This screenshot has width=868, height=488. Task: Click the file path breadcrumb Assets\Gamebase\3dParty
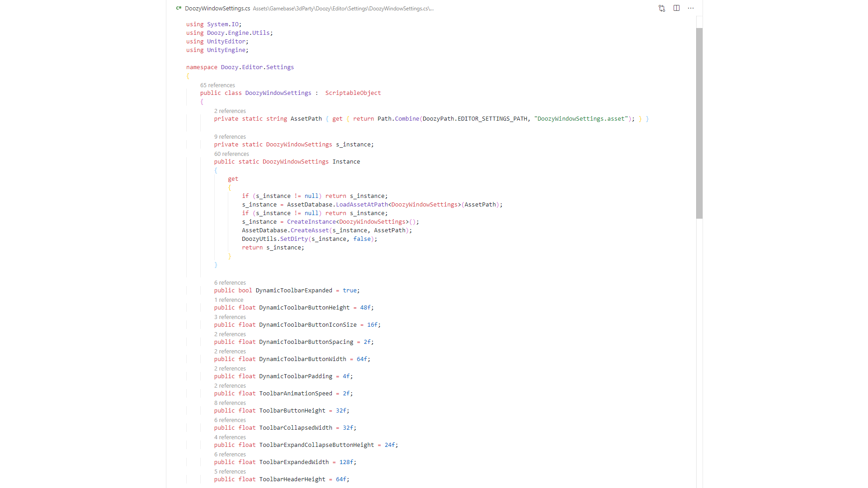click(283, 9)
